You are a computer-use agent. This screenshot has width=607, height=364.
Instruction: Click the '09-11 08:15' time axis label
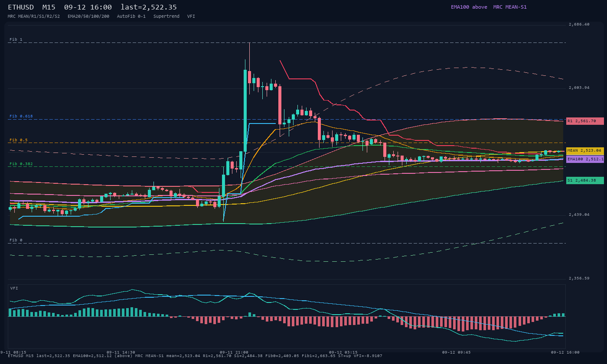pyautogui.click(x=13, y=352)
